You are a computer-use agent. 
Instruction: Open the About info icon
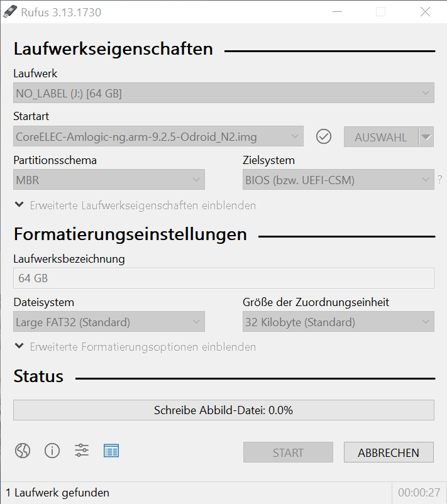click(x=52, y=451)
